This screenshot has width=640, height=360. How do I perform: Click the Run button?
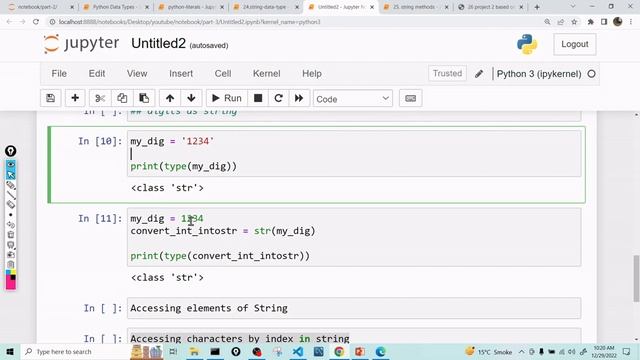227,98
